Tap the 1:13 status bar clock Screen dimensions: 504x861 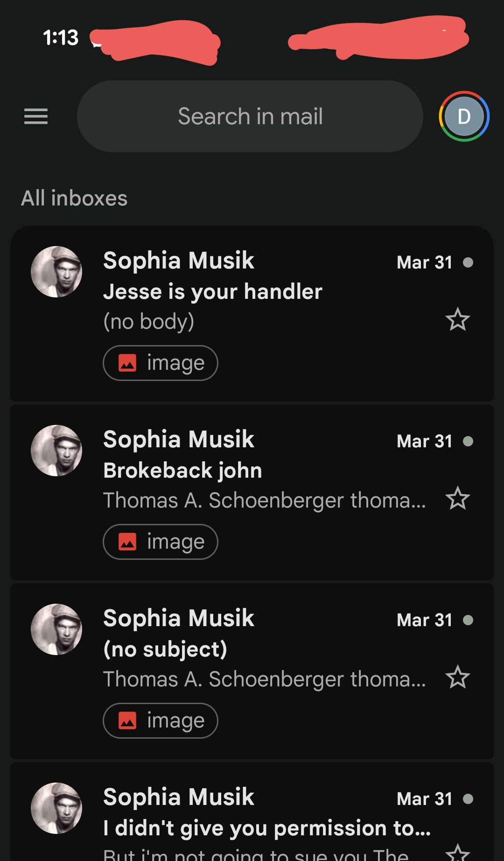[x=61, y=38]
